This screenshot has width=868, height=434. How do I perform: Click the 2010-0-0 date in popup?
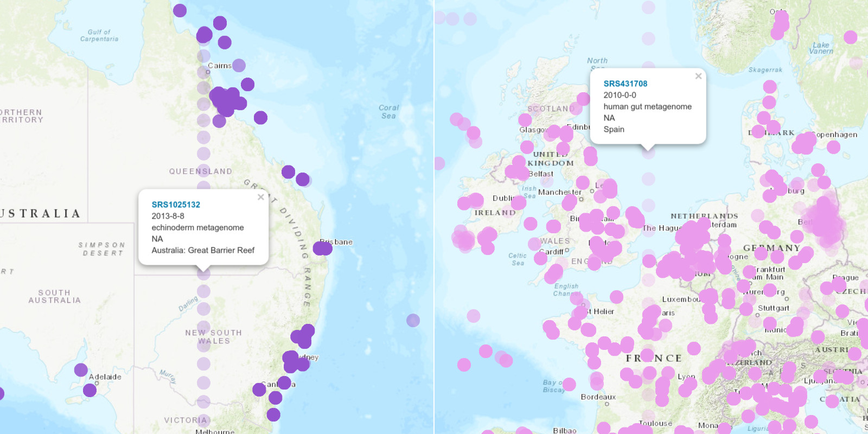tap(620, 95)
